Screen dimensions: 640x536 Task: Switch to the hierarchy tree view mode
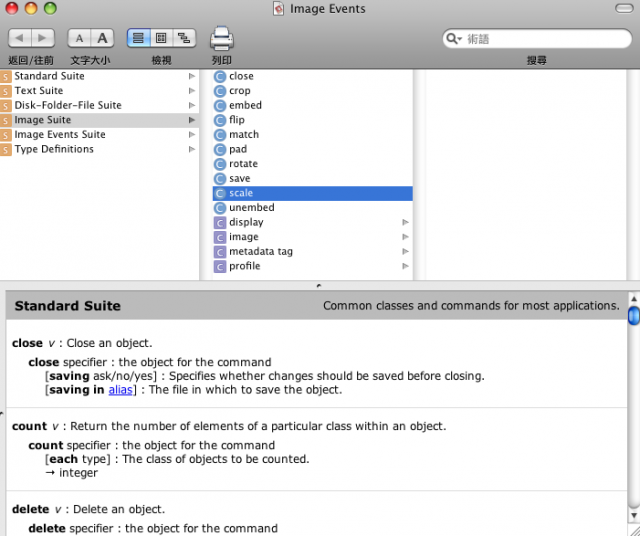coord(184,38)
